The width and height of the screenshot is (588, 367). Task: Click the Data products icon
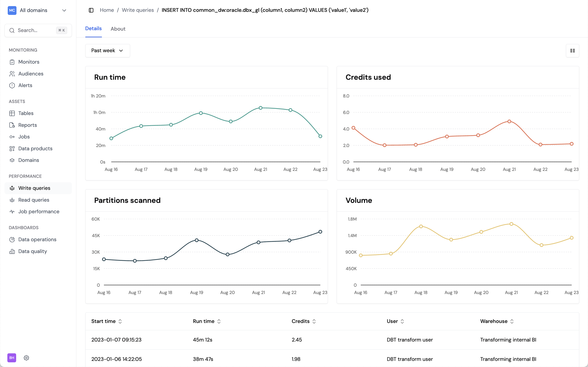click(12, 148)
